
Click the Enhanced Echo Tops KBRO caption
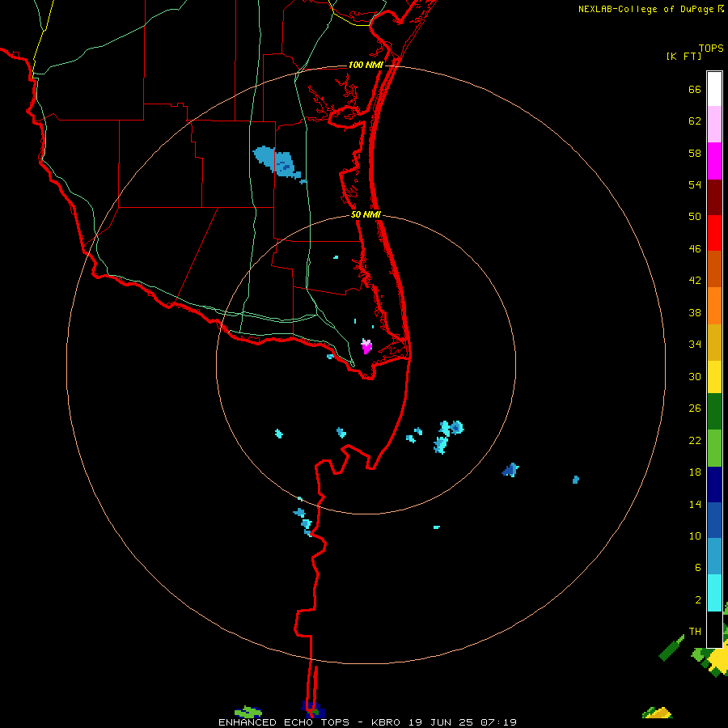(x=367, y=722)
